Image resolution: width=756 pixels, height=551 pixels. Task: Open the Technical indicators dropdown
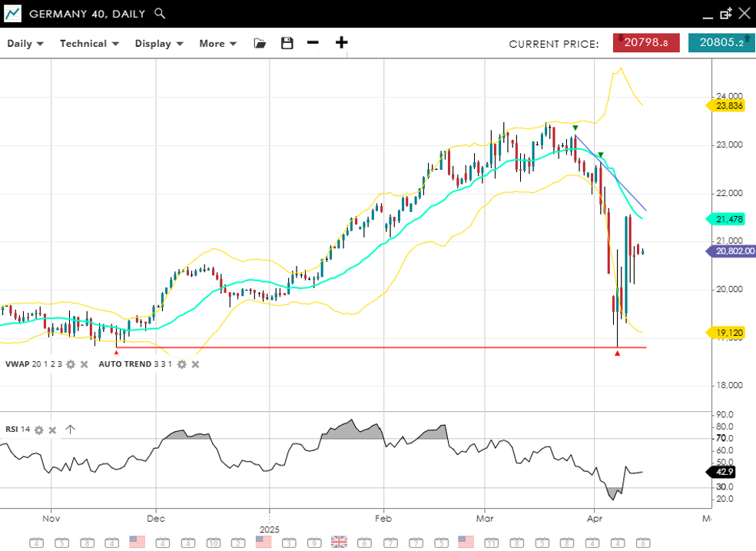pyautogui.click(x=89, y=43)
